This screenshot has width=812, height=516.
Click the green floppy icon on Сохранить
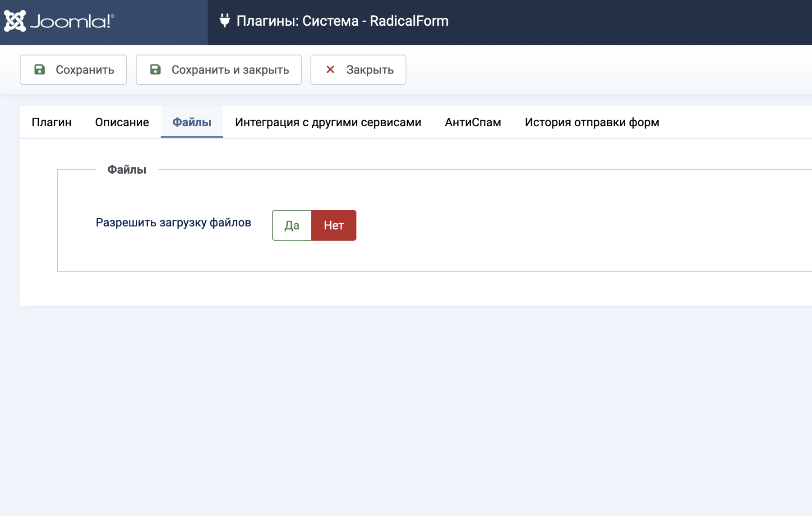click(40, 69)
